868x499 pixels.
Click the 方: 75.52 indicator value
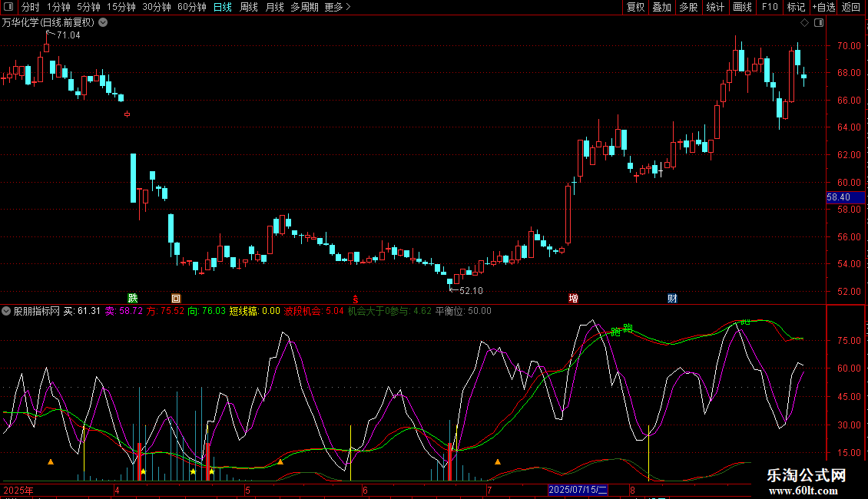165,311
